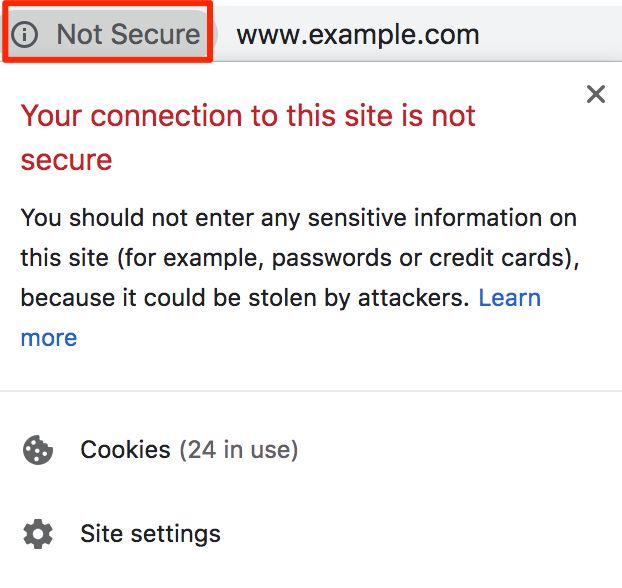This screenshot has width=622, height=588.
Task: Click the "Not Secure" label
Action: pyautogui.click(x=128, y=35)
